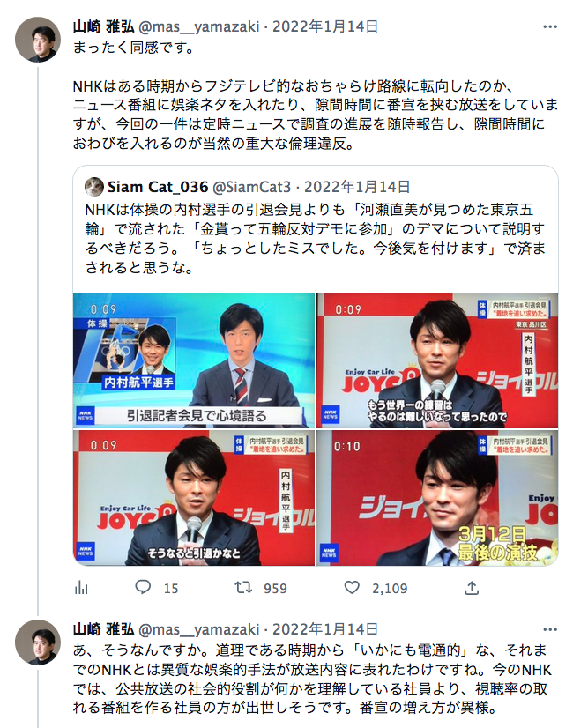Open the share upload icon
573x728 pixels.
tap(472, 588)
